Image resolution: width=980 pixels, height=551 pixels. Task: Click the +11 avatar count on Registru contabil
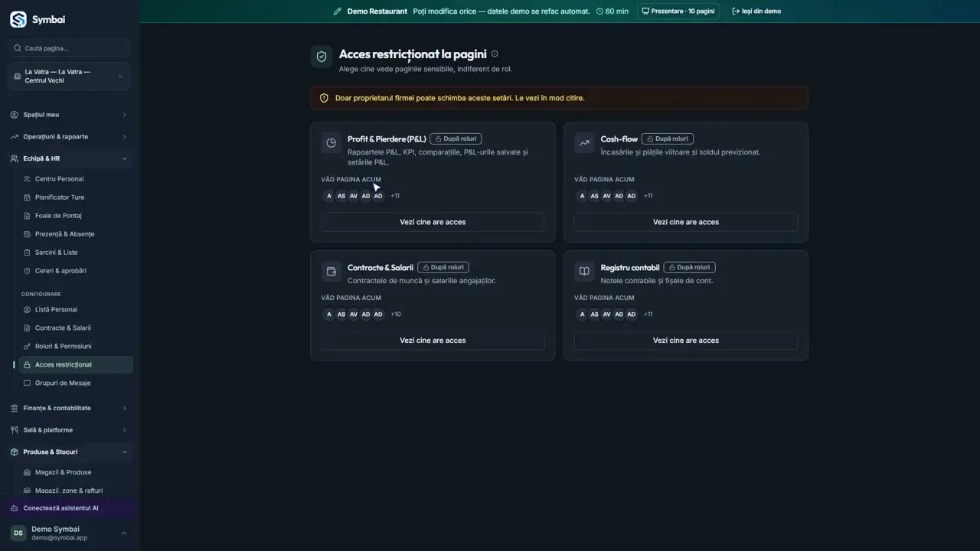(648, 315)
